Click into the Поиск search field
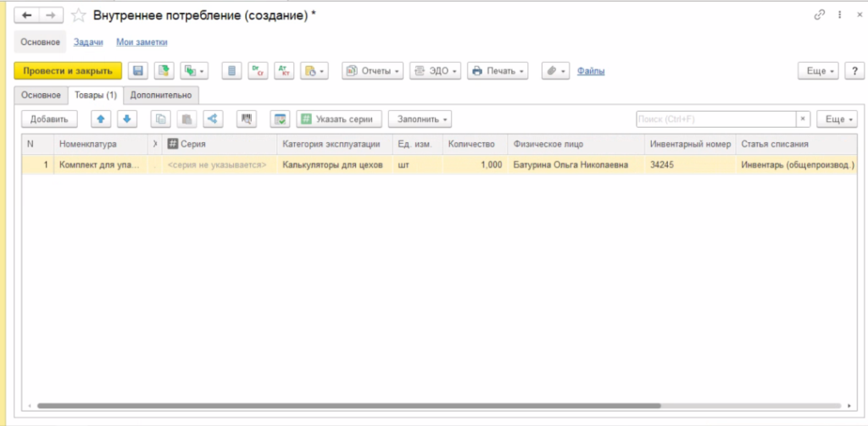This screenshot has width=868, height=426. pos(715,119)
